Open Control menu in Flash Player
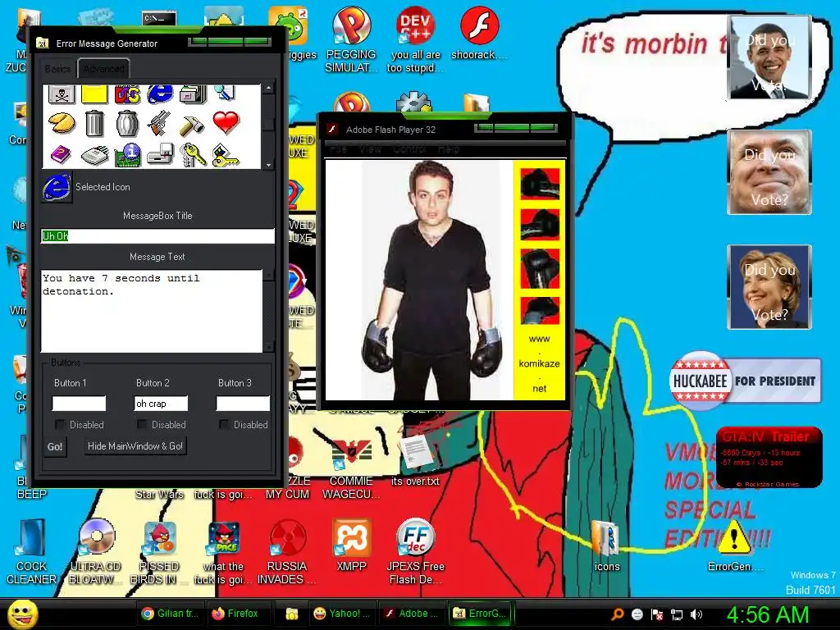 tap(409, 148)
